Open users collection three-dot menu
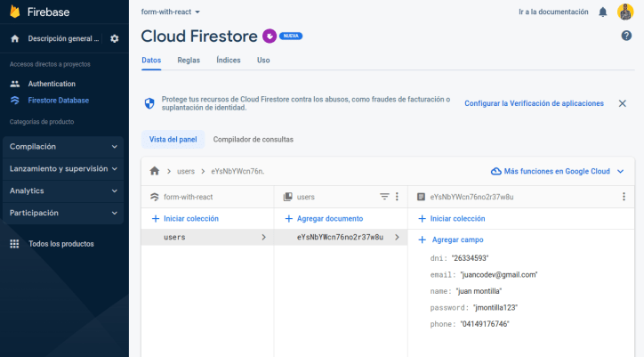The image size is (644, 357). [397, 197]
